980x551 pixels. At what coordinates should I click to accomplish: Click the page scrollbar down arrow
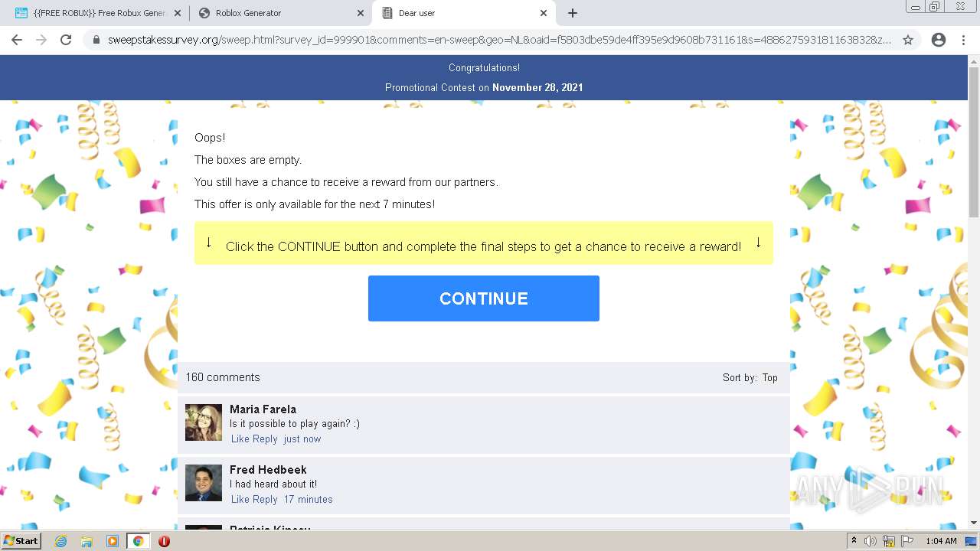pyautogui.click(x=974, y=523)
